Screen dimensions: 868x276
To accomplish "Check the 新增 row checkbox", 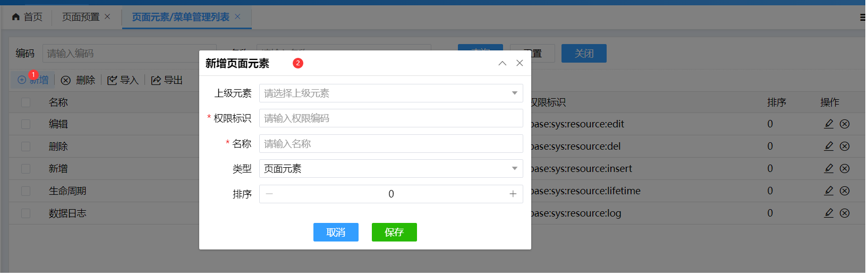I will coord(25,168).
